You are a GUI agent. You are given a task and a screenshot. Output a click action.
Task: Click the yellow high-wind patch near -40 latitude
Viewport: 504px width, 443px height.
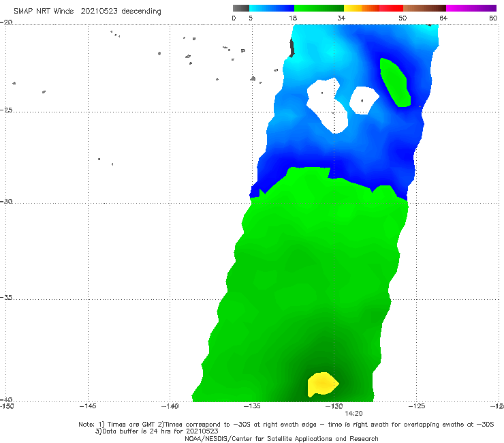click(323, 384)
